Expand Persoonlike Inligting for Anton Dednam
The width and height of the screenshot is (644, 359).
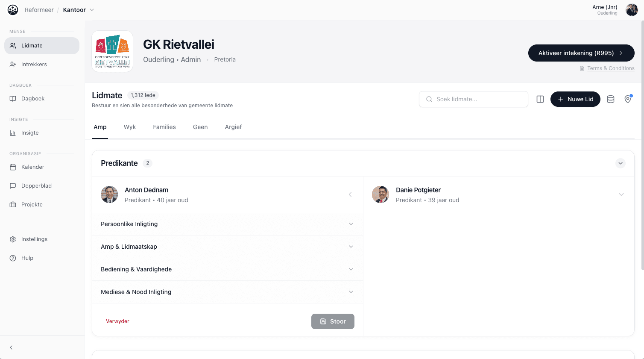pos(351,224)
